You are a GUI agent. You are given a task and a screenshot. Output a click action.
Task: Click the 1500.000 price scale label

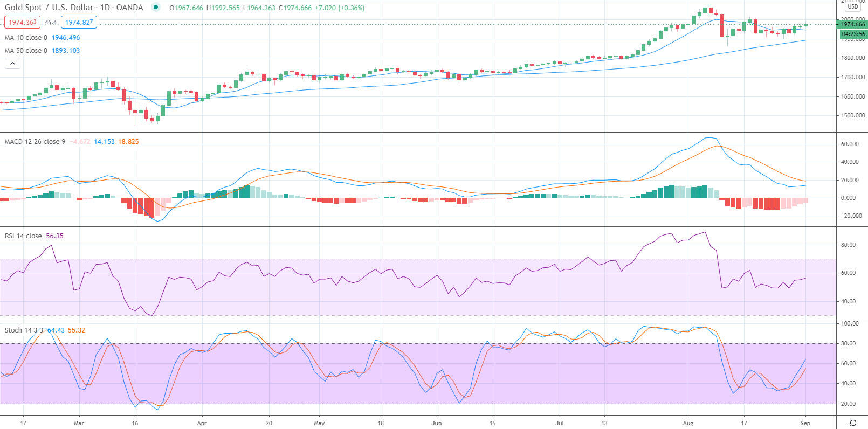tap(853, 116)
